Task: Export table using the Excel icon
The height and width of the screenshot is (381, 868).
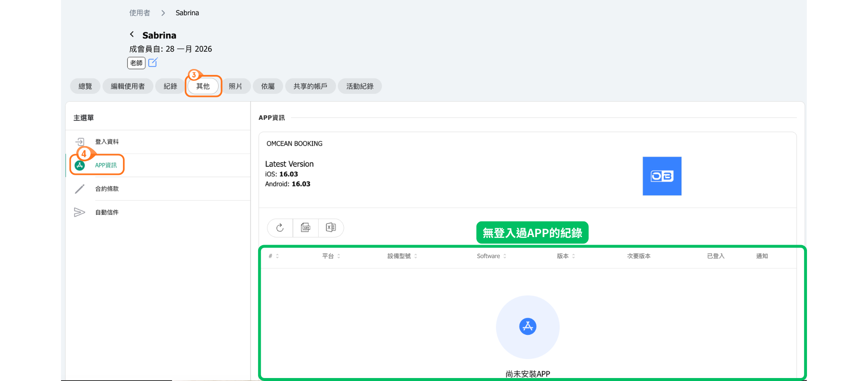Action: tap(331, 228)
